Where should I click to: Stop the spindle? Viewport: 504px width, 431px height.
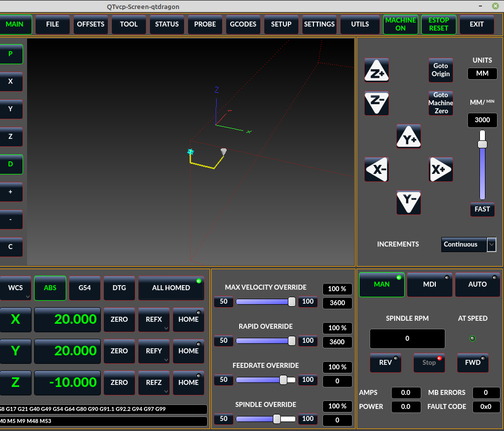429,363
